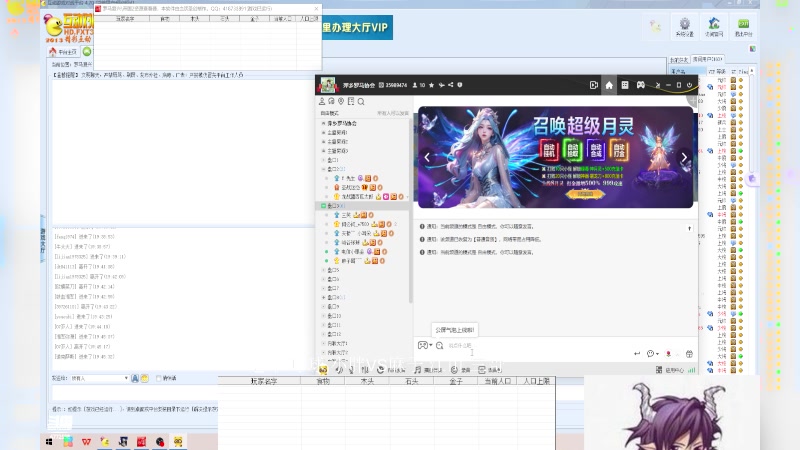The image size is (800, 450).
Task: Click the yellow button on the banner
Action: click(585, 194)
